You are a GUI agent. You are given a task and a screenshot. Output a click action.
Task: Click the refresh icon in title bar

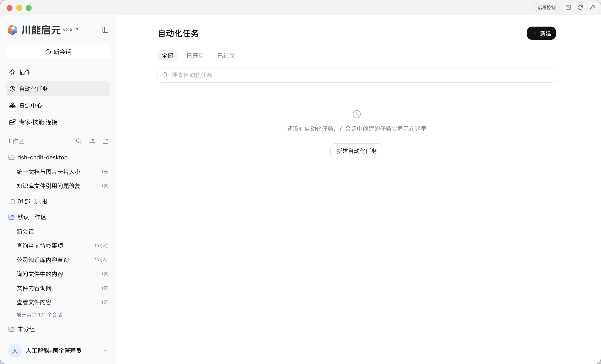pos(580,7)
